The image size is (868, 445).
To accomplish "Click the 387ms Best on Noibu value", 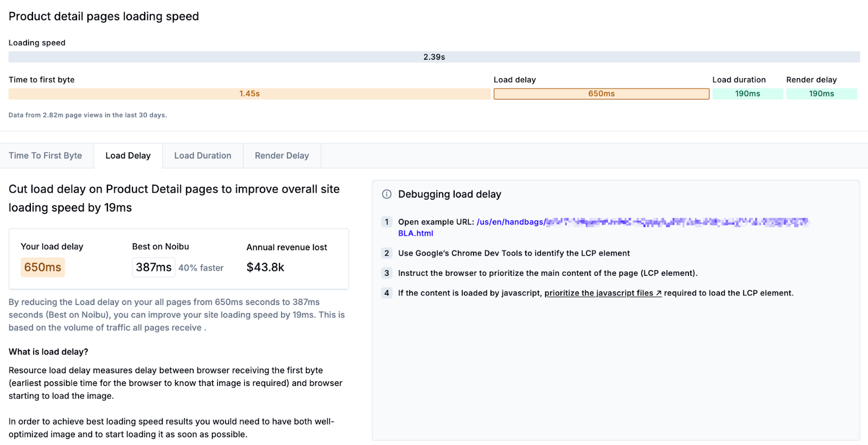I will 154,267.
